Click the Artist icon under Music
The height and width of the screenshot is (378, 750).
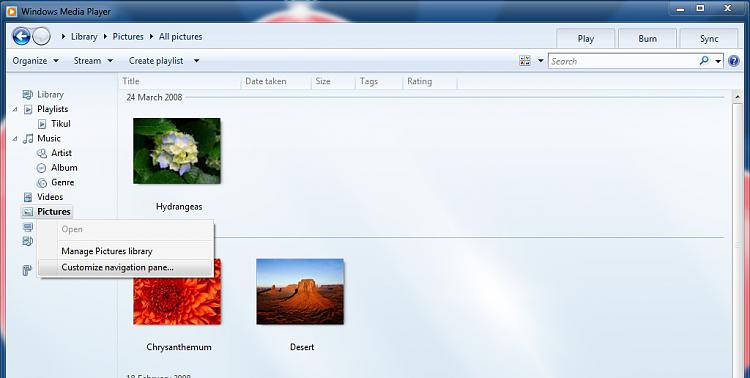[42, 154]
